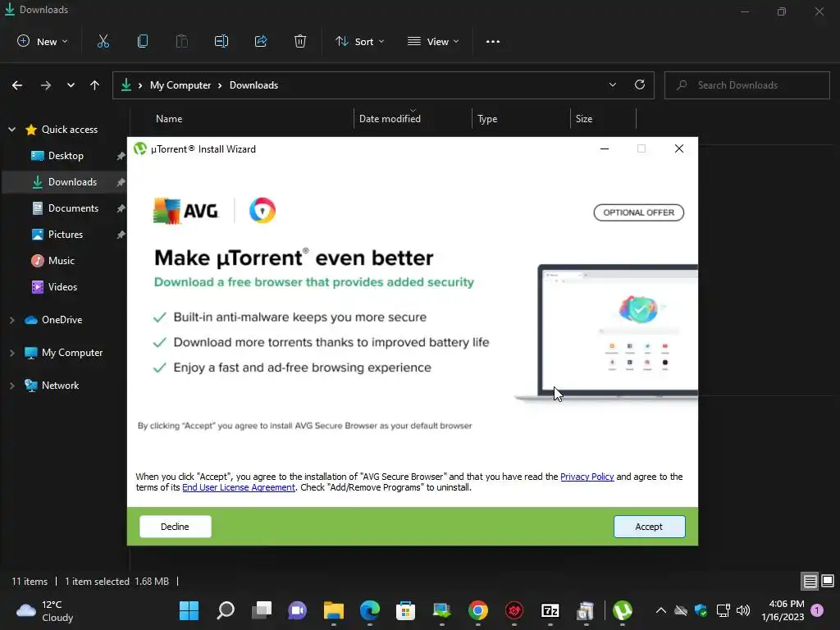
Task: Open the Privacy Policy link
Action: click(587, 477)
